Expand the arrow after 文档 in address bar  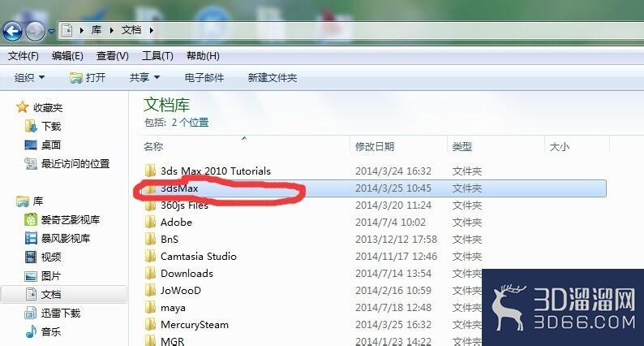point(152,30)
